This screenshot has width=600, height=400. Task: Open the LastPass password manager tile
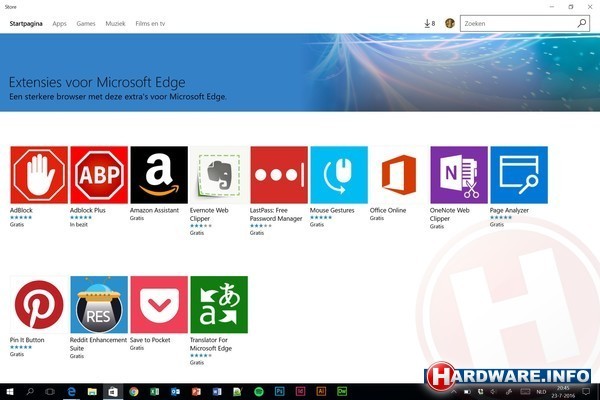(279, 175)
